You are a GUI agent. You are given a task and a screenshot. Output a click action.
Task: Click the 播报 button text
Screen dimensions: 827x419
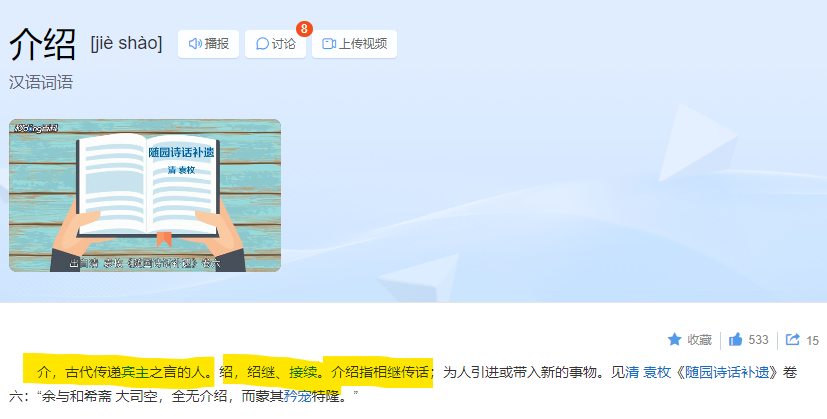[x=217, y=44]
